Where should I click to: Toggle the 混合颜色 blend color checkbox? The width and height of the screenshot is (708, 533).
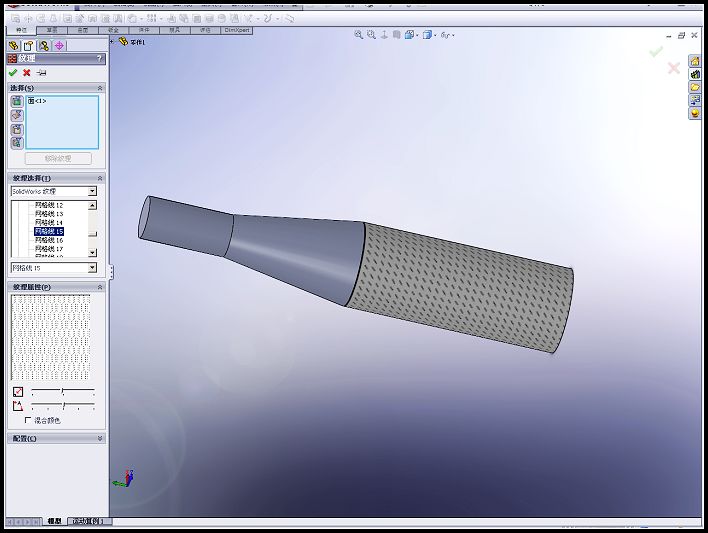click(28, 420)
